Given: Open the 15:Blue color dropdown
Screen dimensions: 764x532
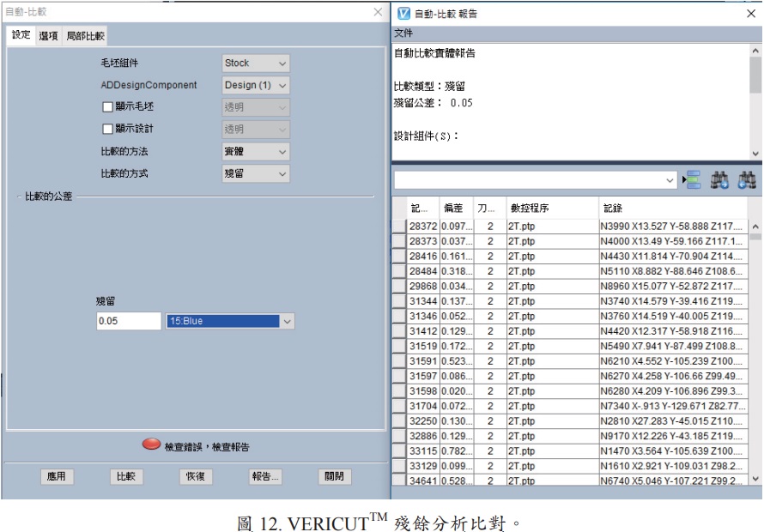Looking at the screenshot, I should (230, 321).
